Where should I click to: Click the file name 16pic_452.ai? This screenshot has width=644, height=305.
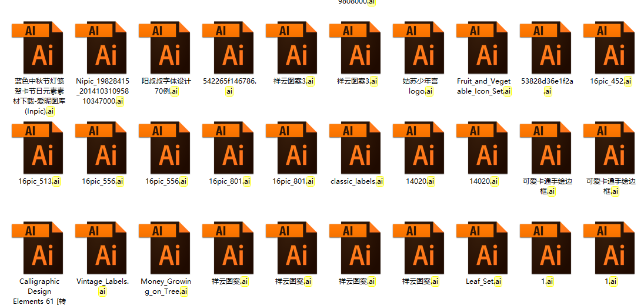(610, 81)
